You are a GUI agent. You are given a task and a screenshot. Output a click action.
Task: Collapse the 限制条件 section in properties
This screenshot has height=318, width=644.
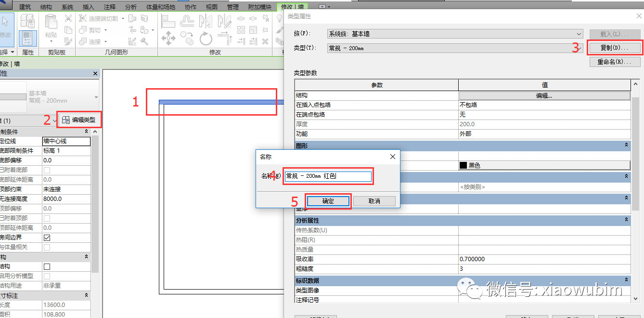point(86,132)
